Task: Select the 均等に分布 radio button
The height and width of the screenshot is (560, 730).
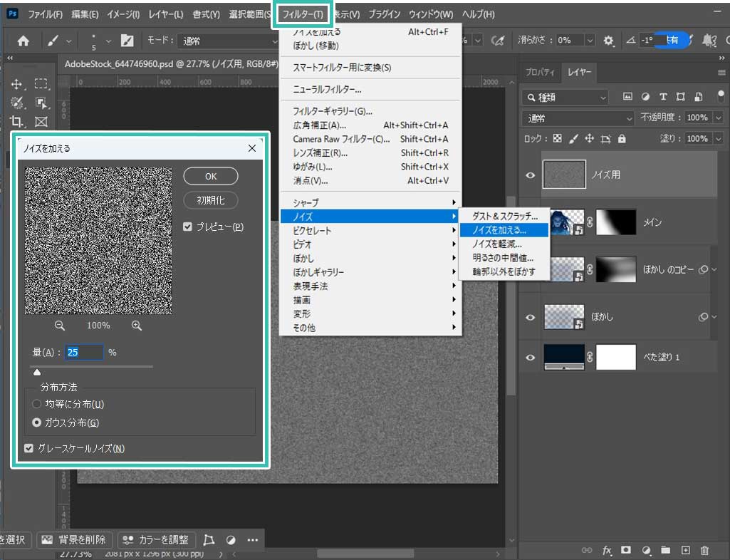Action: pos(36,404)
